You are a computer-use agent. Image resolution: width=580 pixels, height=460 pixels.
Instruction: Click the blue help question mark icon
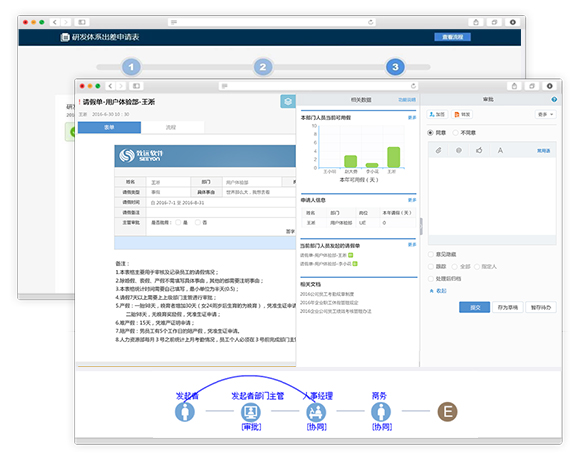[554, 99]
